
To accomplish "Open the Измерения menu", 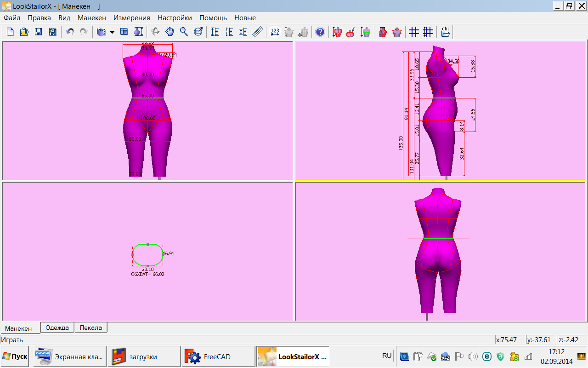I will [x=131, y=18].
